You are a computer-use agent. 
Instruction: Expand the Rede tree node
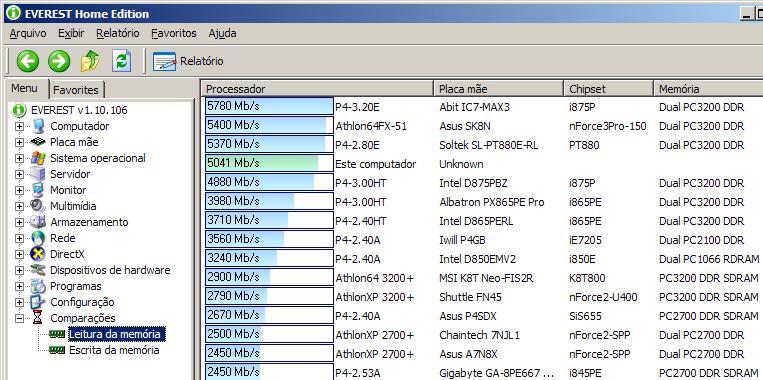tap(19, 238)
